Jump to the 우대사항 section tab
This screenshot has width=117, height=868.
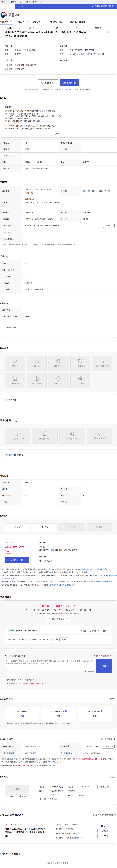click(54, 28)
